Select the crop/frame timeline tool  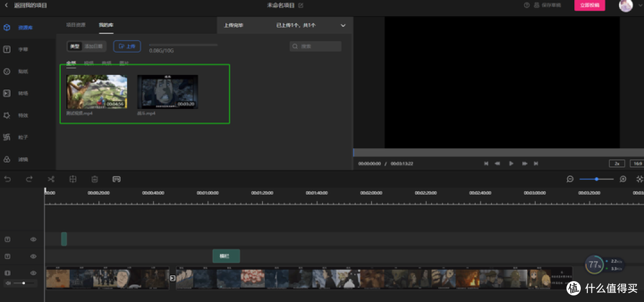(73, 179)
